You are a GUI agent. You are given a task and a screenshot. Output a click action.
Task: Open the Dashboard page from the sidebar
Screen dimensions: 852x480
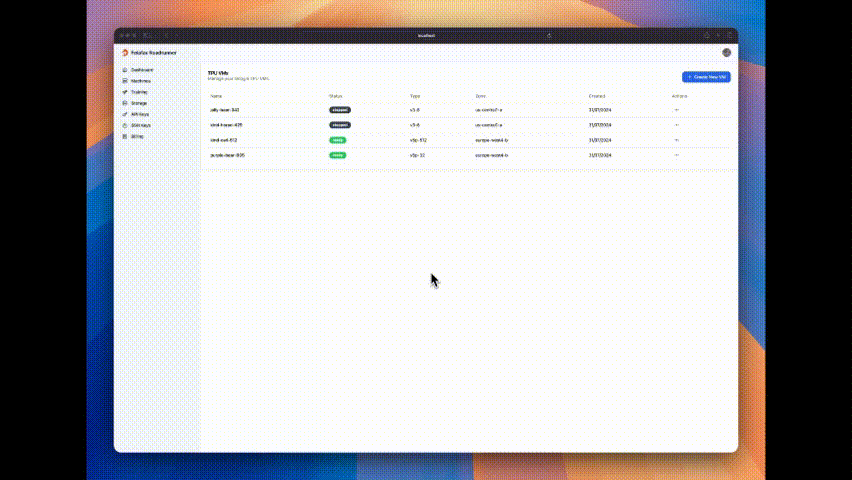click(141, 70)
